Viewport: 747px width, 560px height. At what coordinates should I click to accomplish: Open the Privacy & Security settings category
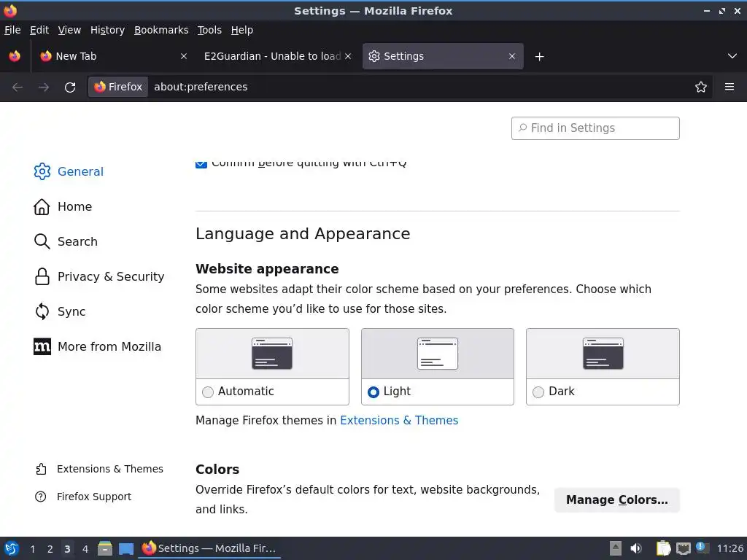click(111, 276)
